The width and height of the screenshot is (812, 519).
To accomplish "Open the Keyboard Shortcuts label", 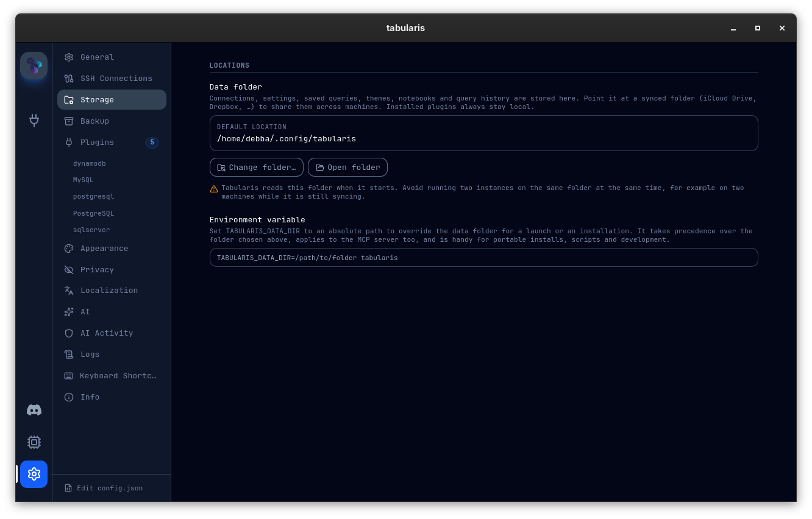I will coord(118,376).
